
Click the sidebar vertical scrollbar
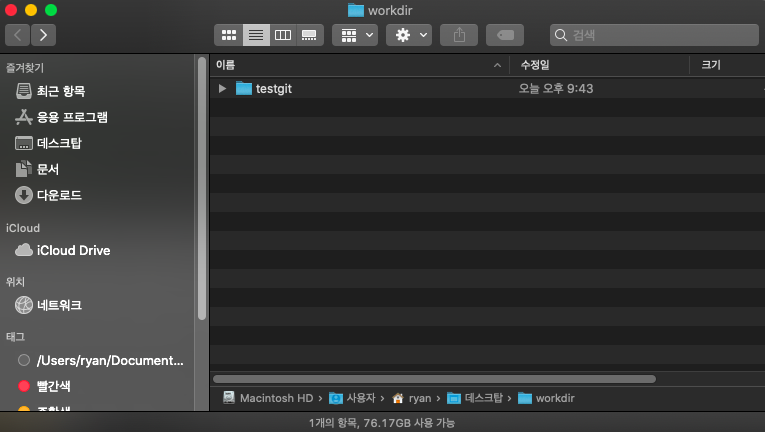[x=202, y=188]
